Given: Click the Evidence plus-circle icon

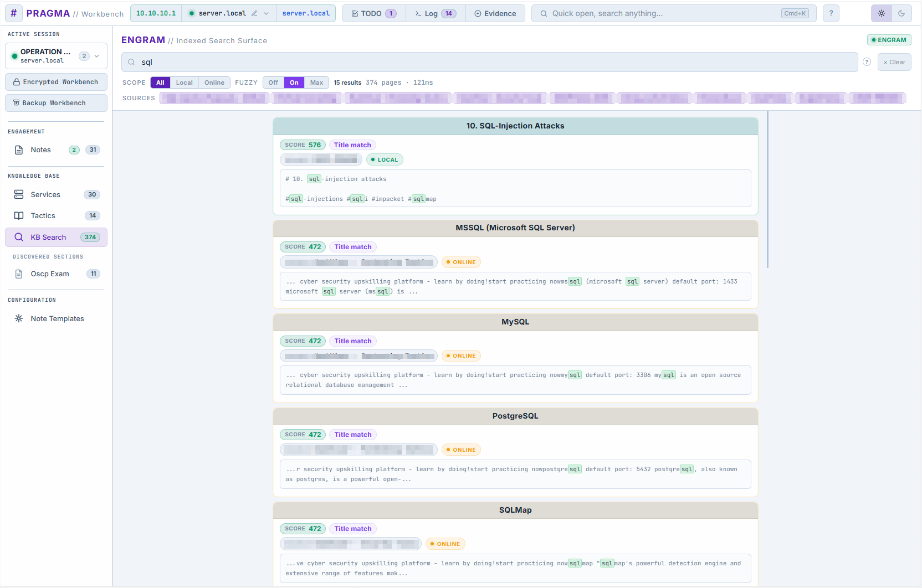Looking at the screenshot, I should pos(478,13).
